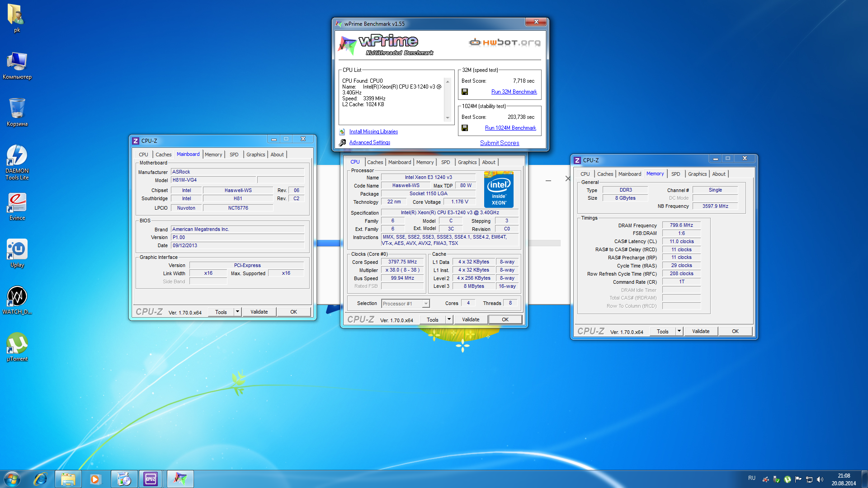Open the Action Center flag tray icon

pyautogui.click(x=798, y=479)
